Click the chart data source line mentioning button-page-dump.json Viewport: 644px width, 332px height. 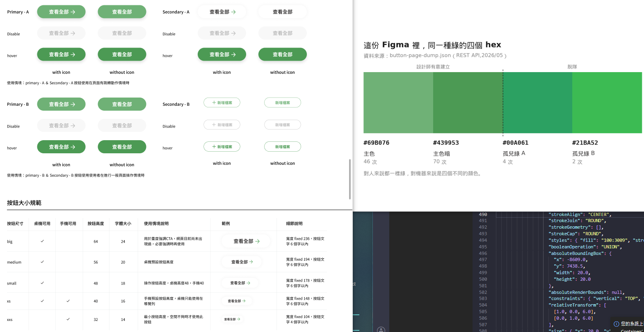(435, 55)
